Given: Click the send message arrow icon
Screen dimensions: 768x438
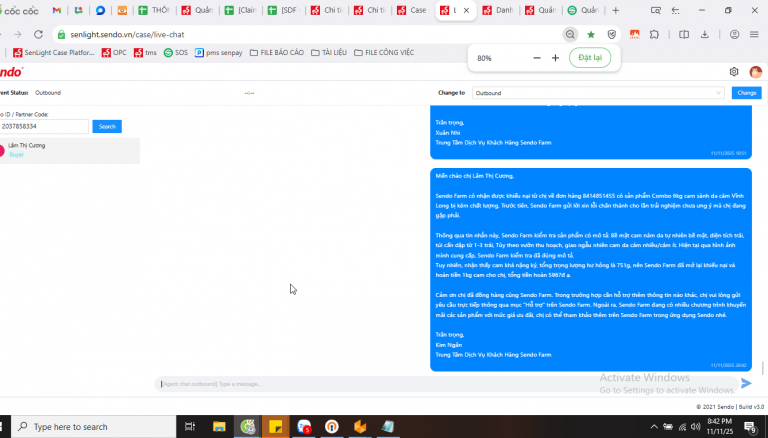Looking at the screenshot, I should (746, 383).
